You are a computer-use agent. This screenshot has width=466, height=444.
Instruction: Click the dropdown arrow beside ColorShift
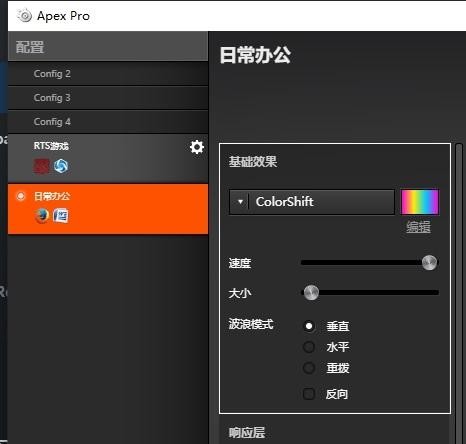(x=240, y=202)
